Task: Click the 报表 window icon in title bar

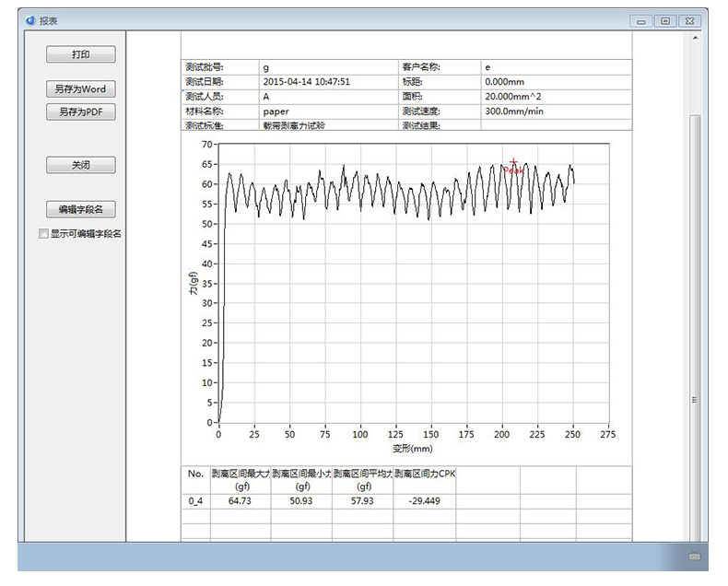Action: pos(29,20)
